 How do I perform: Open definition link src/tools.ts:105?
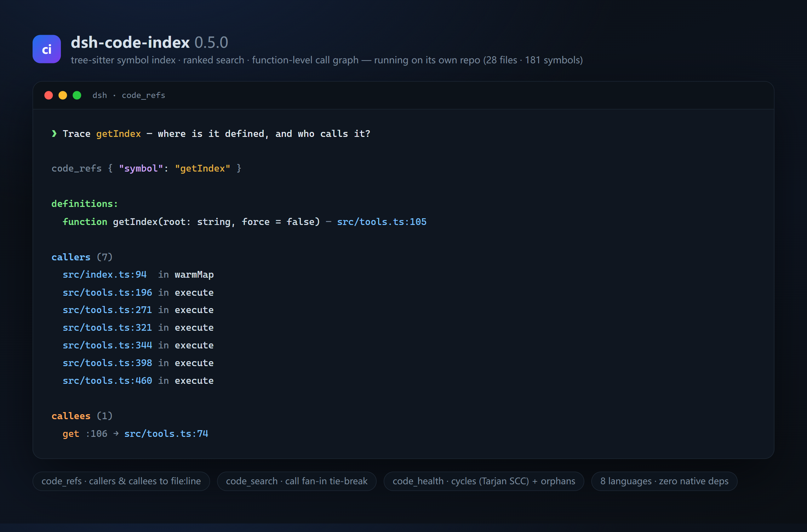(382, 222)
